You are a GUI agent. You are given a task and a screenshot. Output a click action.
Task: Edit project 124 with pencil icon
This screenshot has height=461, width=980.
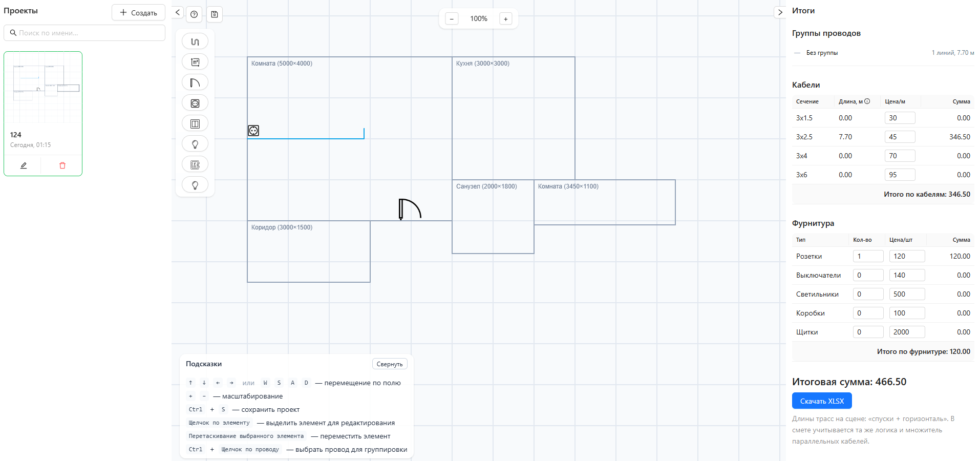[24, 165]
